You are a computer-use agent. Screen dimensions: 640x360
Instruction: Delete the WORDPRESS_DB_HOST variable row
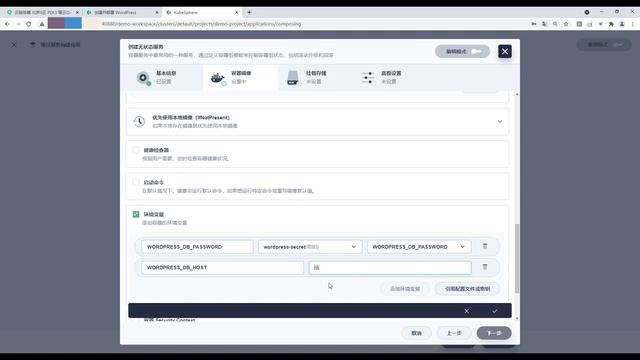[485, 267]
